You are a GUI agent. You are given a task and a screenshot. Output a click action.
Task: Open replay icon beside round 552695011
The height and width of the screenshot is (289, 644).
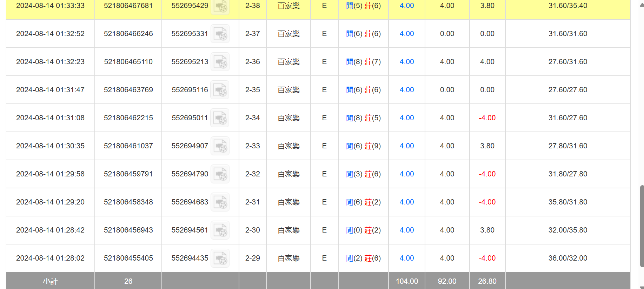point(220,118)
